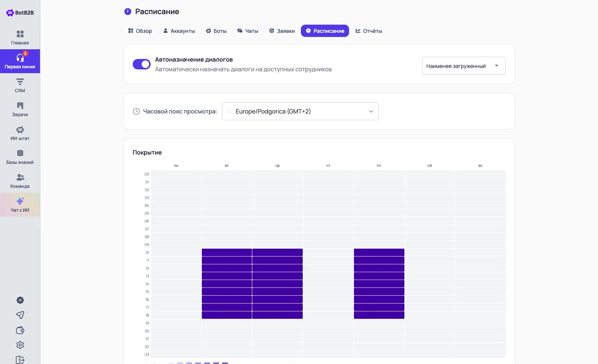
Task: Switch to the Аккаунты tab
Action: 179,31
